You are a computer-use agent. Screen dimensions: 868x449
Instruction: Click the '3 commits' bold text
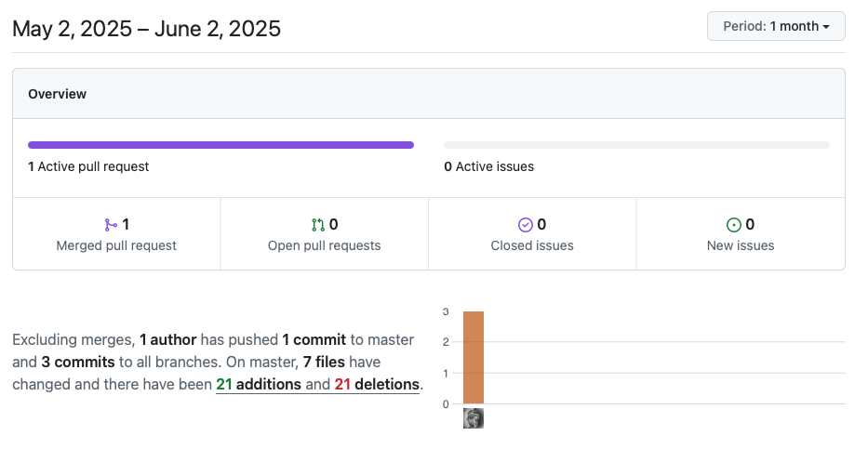(78, 363)
